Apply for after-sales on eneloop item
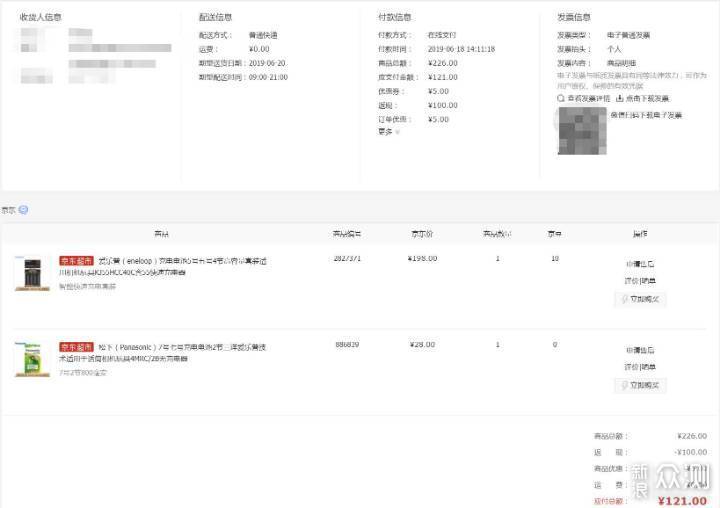Screen dimensions: 720x508 (640, 265)
